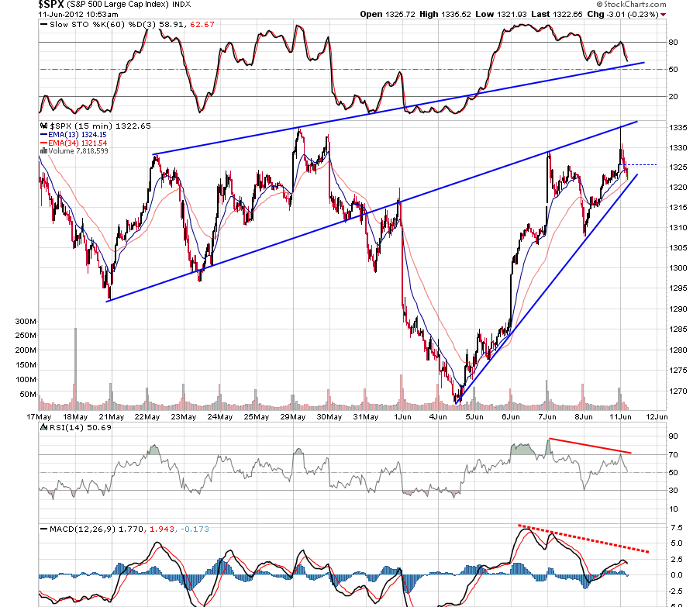Screen dimensions: 700x607
Task: Click the 10 level on RSI axis
Action: click(x=673, y=509)
